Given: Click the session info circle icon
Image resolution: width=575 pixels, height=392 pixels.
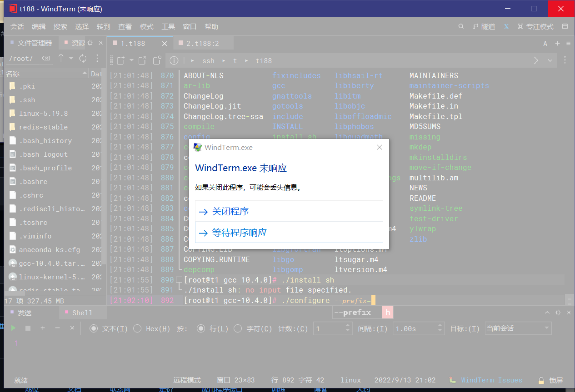Looking at the screenshot, I should 174,60.
